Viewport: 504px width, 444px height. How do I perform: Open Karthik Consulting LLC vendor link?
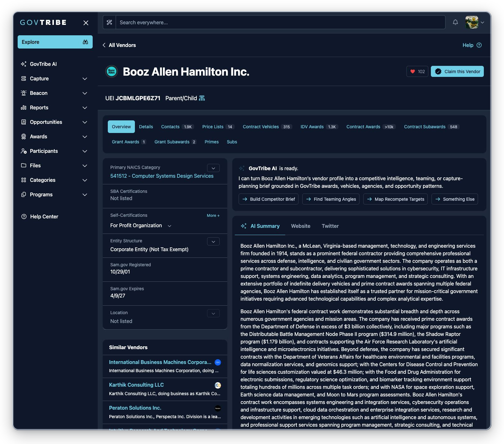pos(136,385)
